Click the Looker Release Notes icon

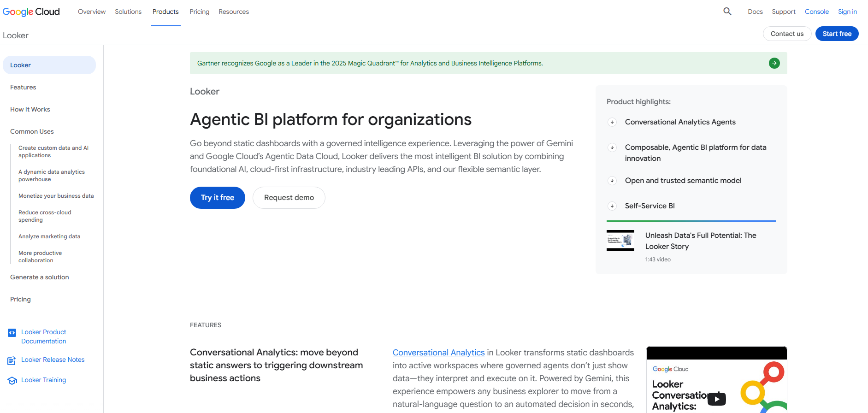coord(12,360)
